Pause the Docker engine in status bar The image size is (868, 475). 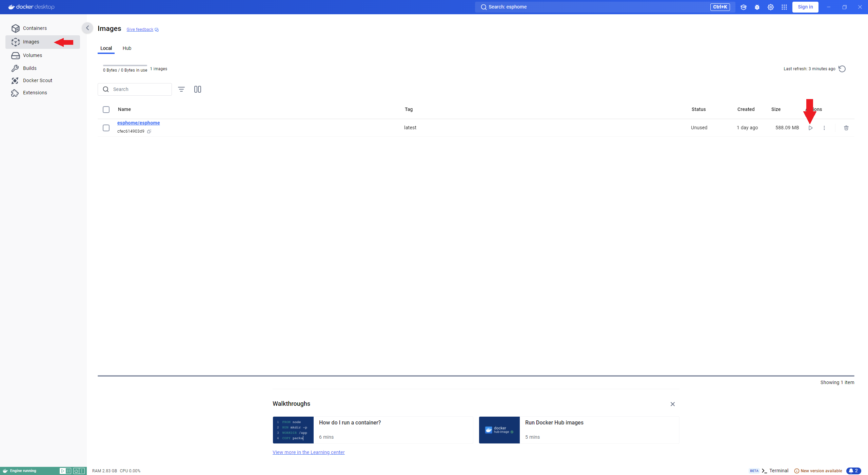(68, 471)
